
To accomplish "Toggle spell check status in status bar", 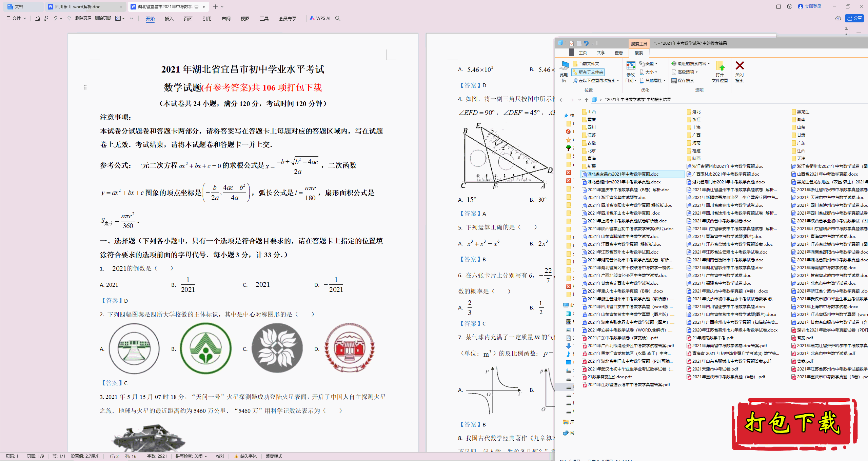I will (x=191, y=456).
